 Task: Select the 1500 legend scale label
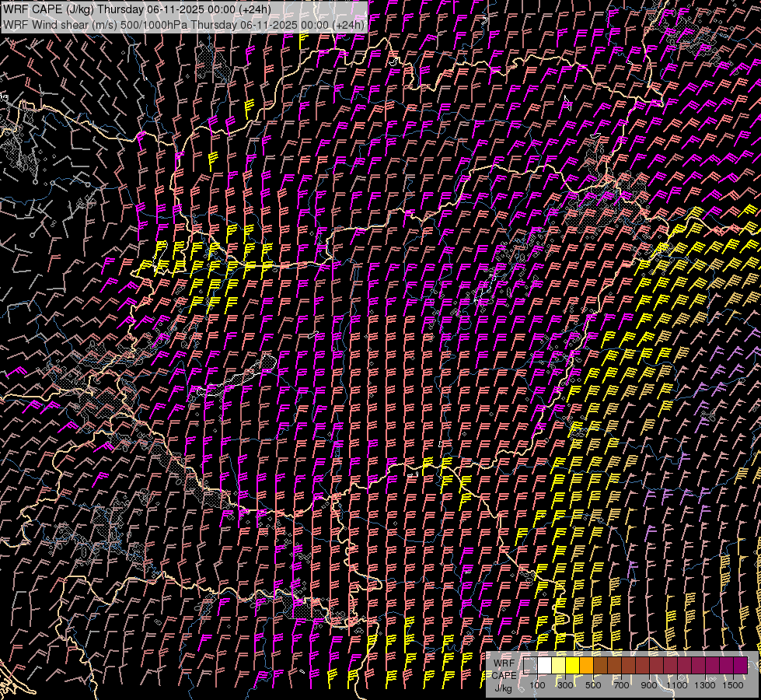point(733,685)
